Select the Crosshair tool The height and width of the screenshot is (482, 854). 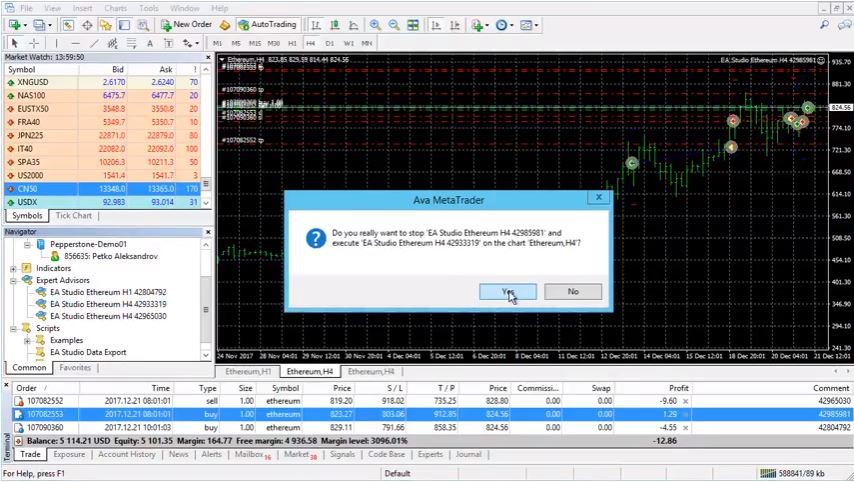34,43
